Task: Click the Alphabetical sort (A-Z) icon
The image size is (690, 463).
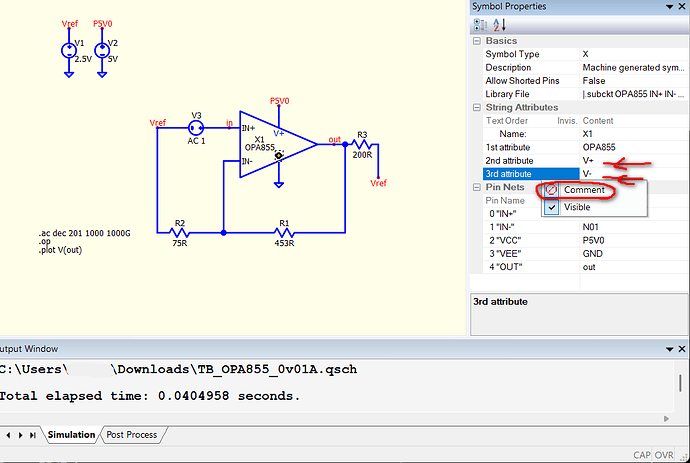Action: pyautogui.click(x=496, y=25)
